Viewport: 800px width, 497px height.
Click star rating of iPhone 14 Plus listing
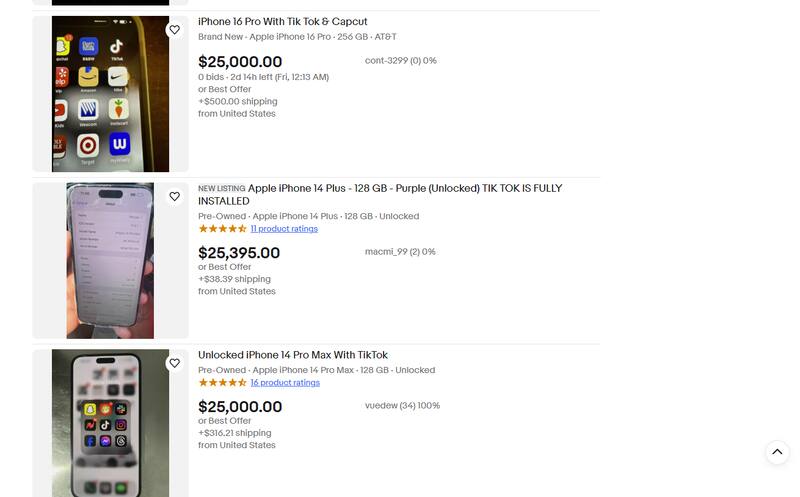click(222, 229)
